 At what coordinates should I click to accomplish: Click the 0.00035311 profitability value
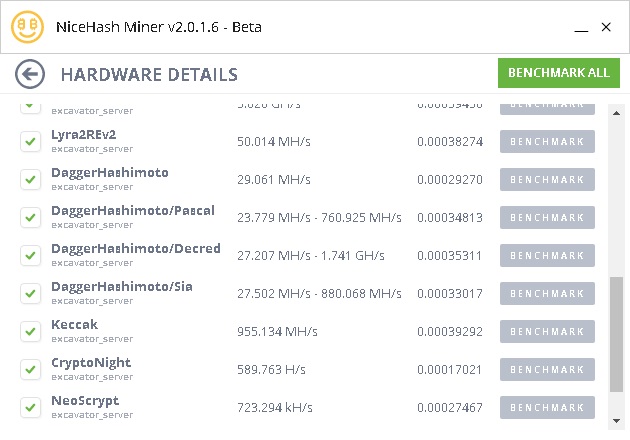pyautogui.click(x=449, y=256)
